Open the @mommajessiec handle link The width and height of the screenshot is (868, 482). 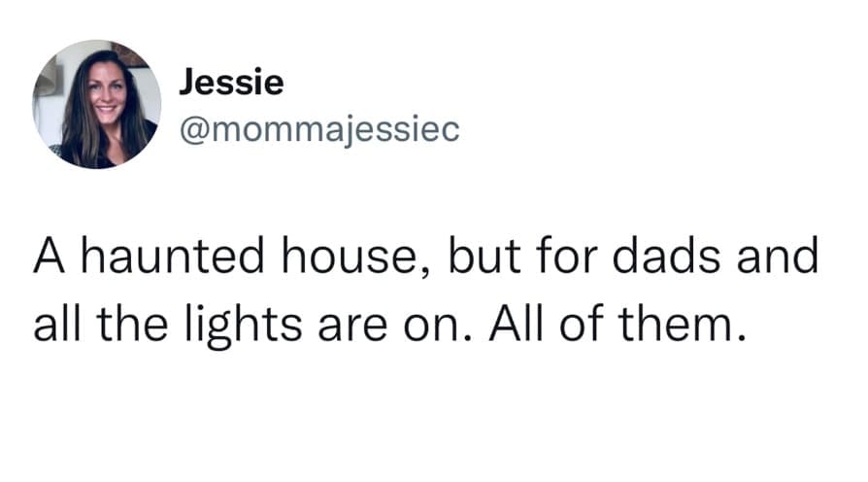pos(317,129)
